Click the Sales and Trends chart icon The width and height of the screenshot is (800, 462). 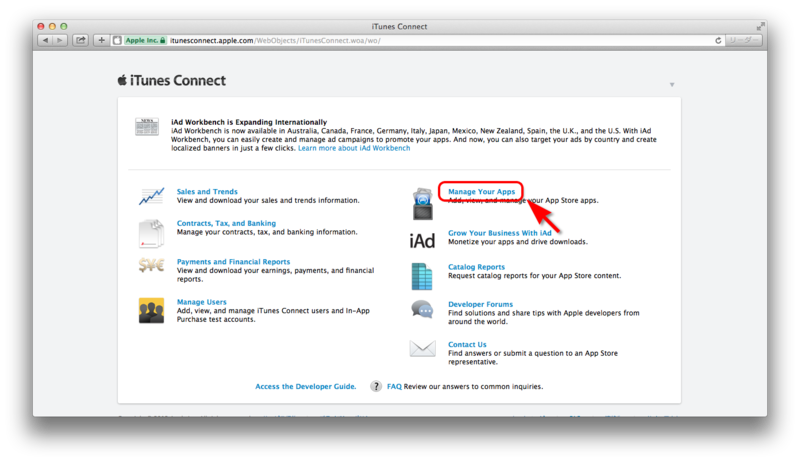(x=152, y=196)
